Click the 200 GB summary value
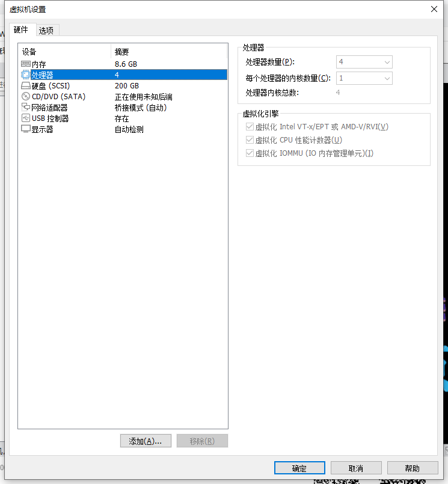The image size is (448, 484). (x=127, y=86)
